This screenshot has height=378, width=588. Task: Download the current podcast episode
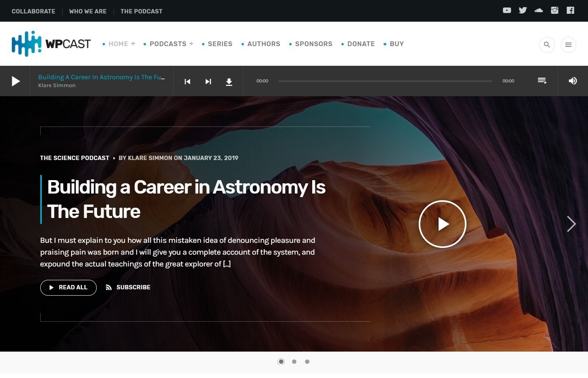[229, 82]
